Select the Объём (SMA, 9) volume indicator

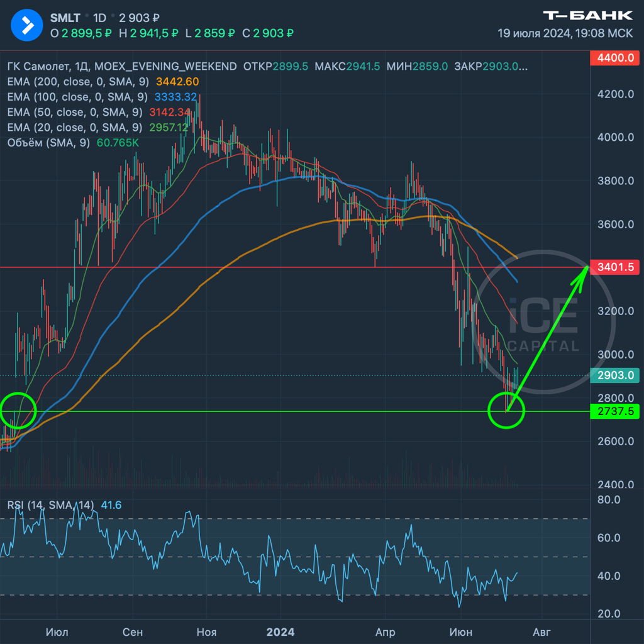(x=48, y=143)
